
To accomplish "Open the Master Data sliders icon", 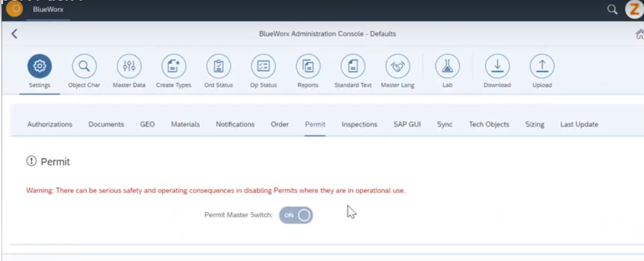I will tap(129, 66).
